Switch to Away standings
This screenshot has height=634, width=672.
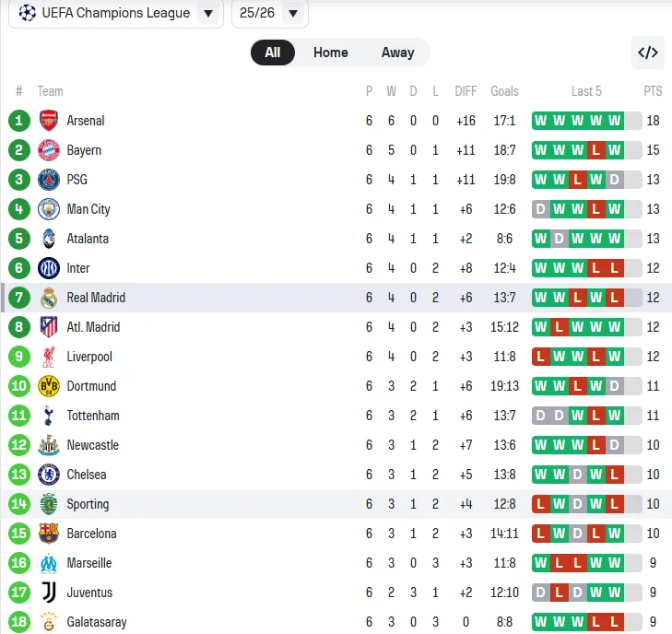[x=398, y=53]
